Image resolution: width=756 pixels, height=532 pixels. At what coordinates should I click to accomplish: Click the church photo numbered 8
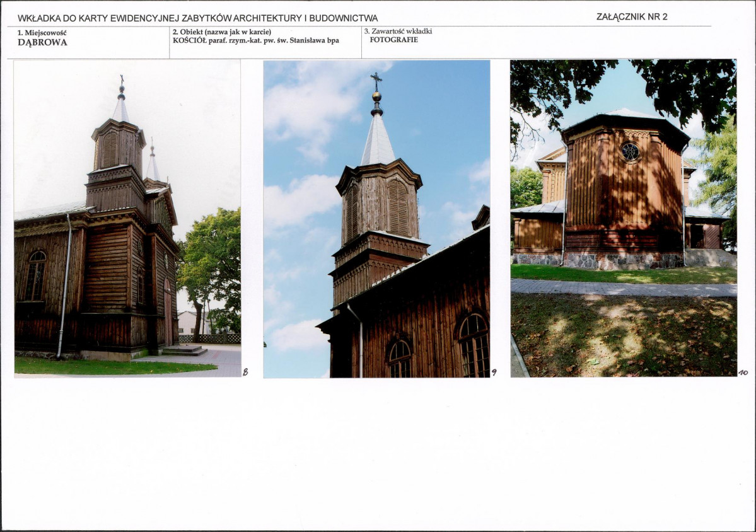tap(127, 218)
